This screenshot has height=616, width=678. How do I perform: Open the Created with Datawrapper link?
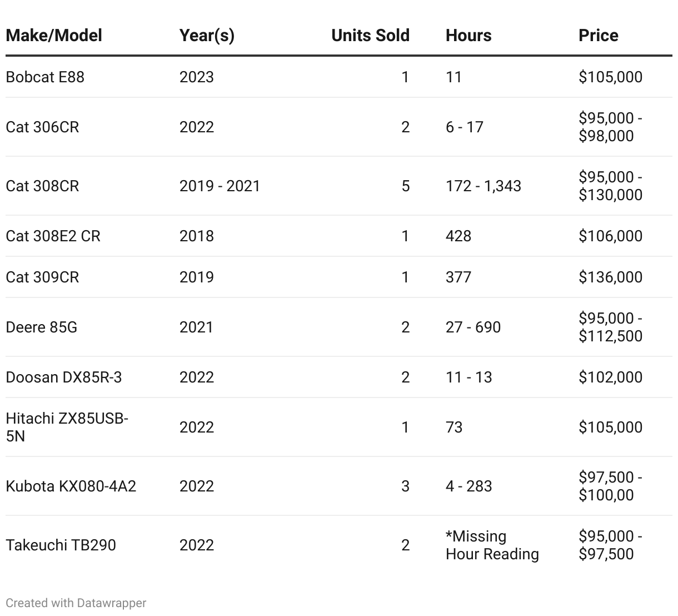point(76,603)
